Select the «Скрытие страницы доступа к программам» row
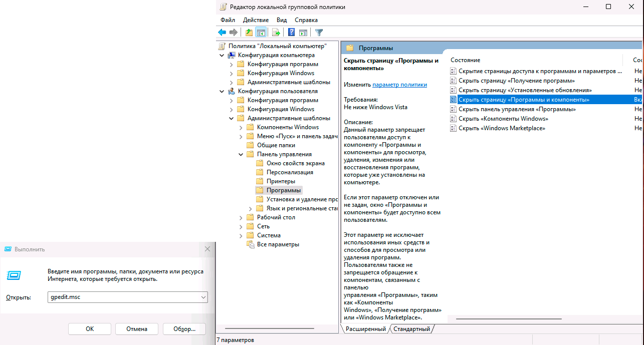Screen dimensions: 644x345 tap(546, 71)
